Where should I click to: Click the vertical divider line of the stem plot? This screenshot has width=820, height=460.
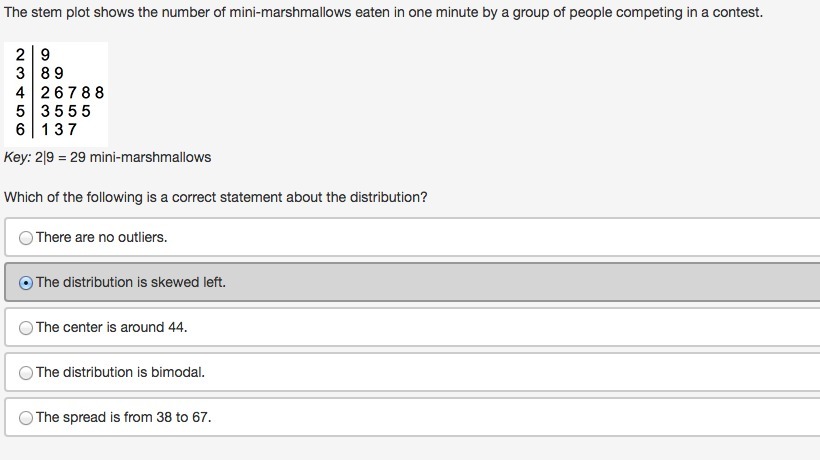coord(34,92)
